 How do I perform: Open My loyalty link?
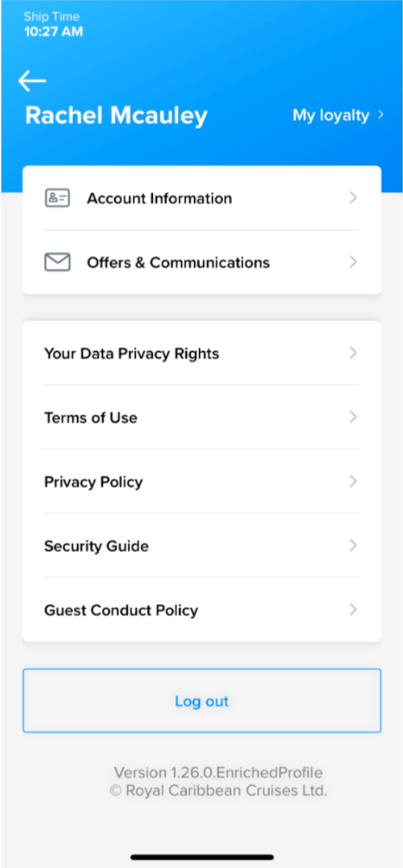coord(331,115)
